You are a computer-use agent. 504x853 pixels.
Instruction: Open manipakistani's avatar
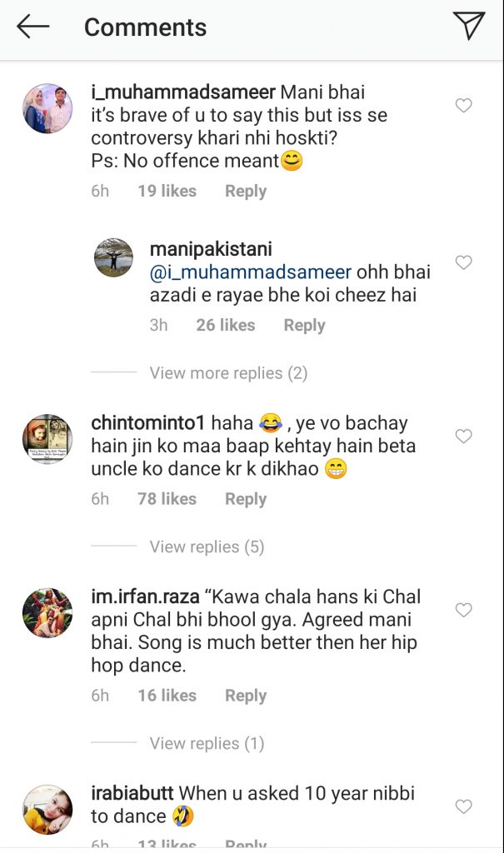coord(114,257)
